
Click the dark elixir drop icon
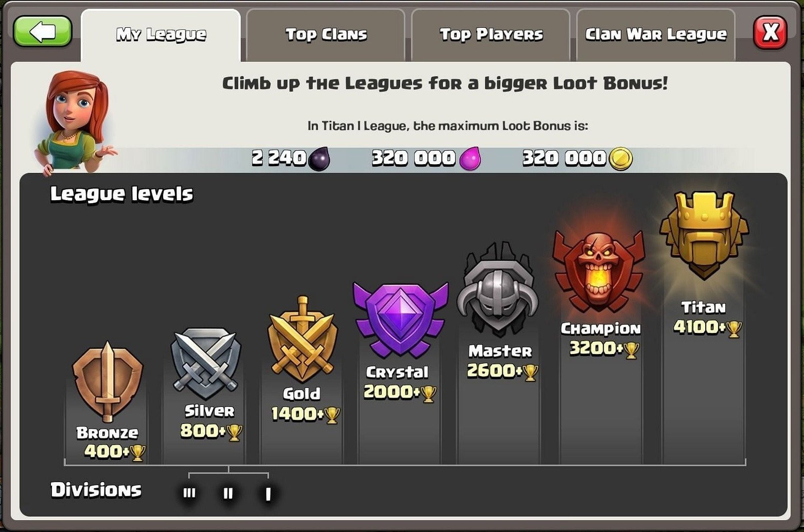pyautogui.click(x=319, y=158)
